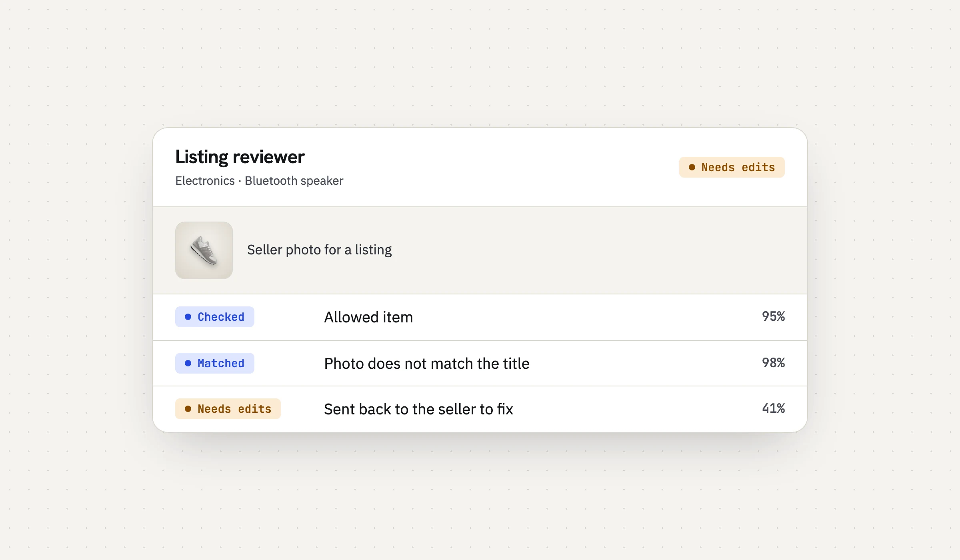
Task: Click the 95% confidence value
Action: 773,316
